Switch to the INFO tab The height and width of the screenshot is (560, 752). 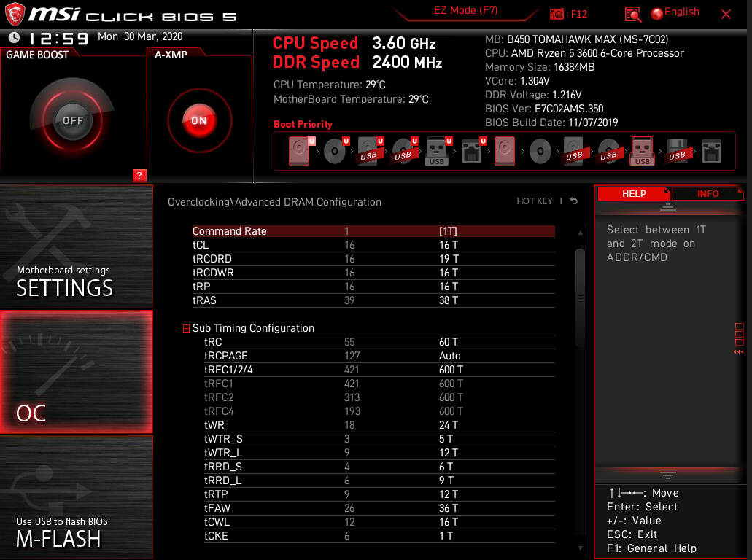click(x=707, y=193)
